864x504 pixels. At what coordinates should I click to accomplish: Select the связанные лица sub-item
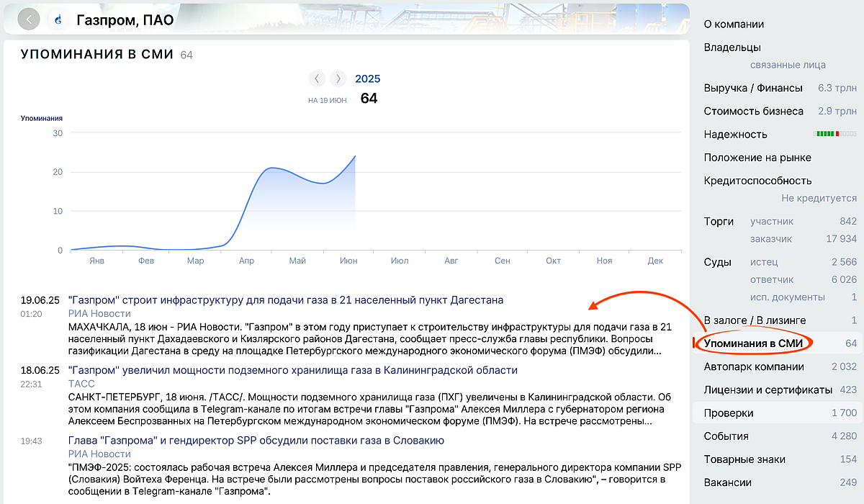coord(788,65)
